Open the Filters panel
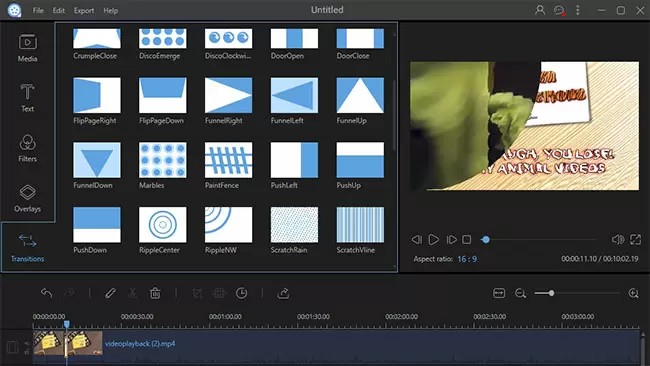 click(x=27, y=148)
